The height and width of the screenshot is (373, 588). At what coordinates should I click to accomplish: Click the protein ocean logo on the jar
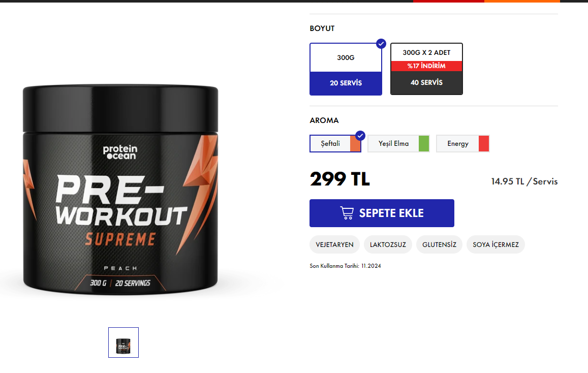pos(120,152)
